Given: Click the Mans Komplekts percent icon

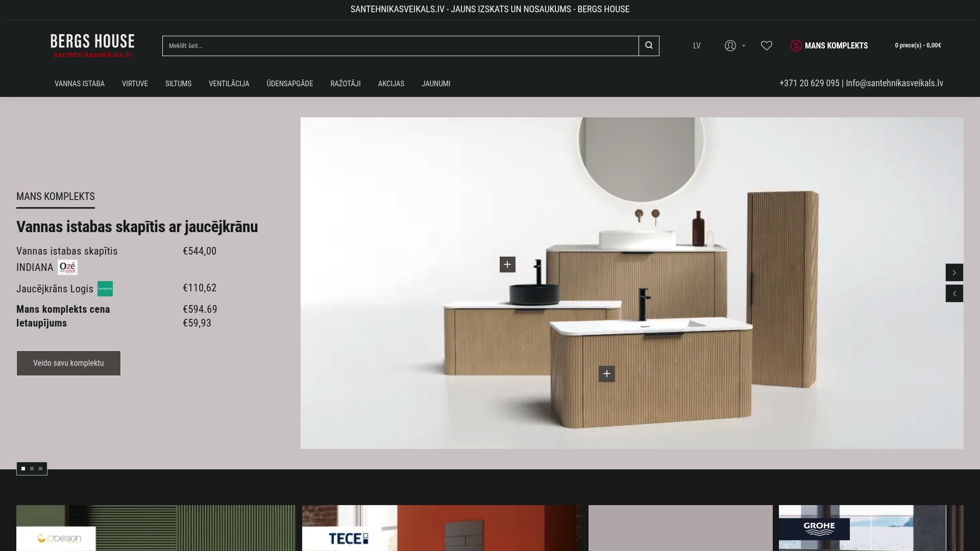Looking at the screenshot, I should [x=796, y=45].
